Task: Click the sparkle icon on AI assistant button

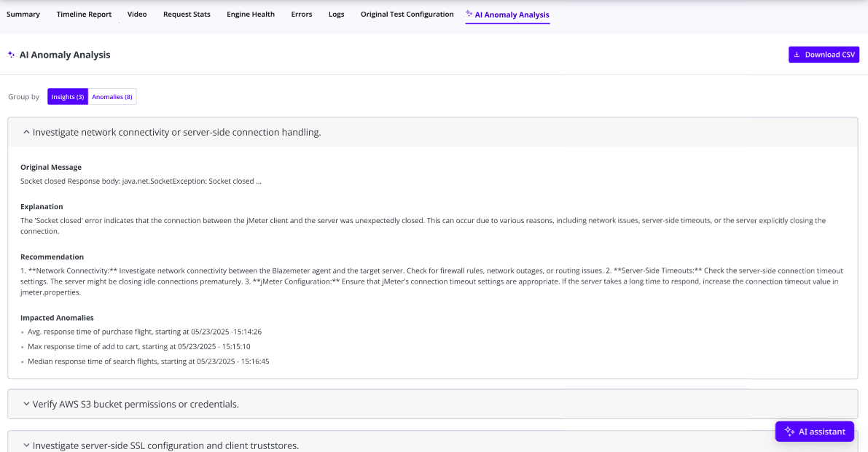Action: coord(789,432)
